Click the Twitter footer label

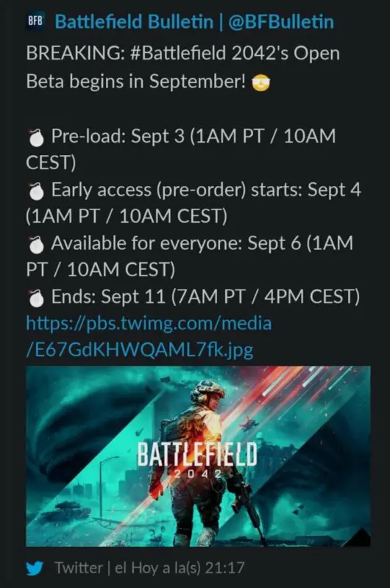point(79,567)
